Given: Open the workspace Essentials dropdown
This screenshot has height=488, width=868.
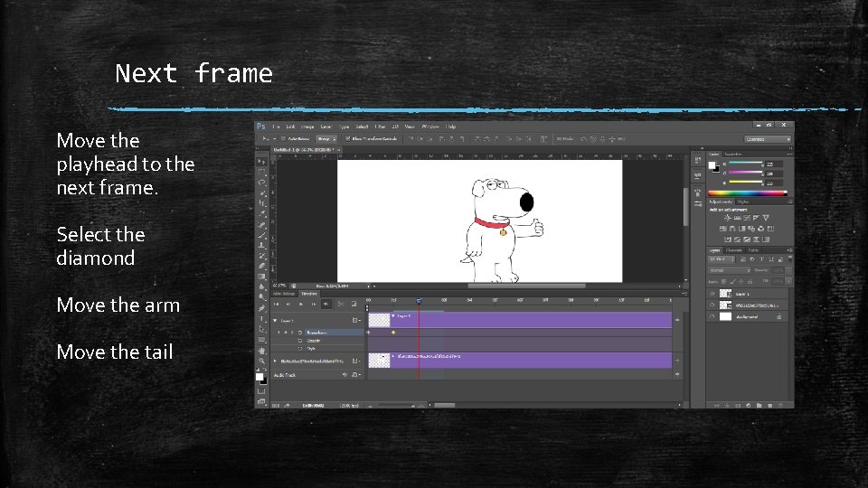Looking at the screenshot, I should (x=768, y=139).
